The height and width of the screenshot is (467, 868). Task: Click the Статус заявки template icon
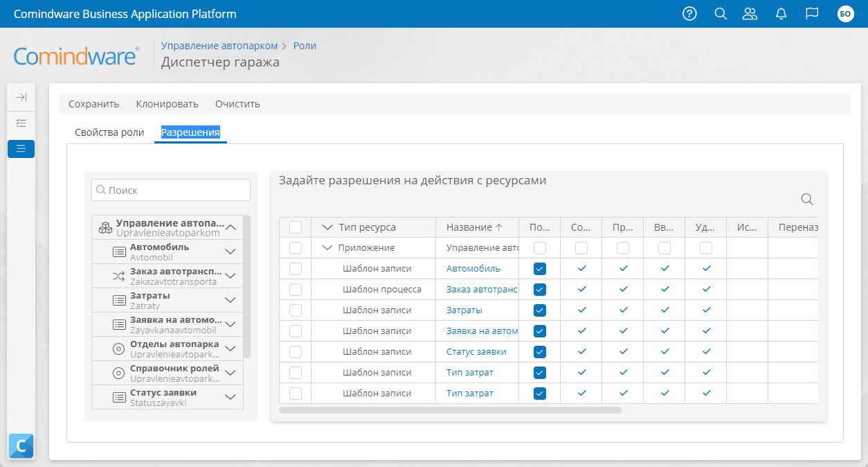click(119, 398)
